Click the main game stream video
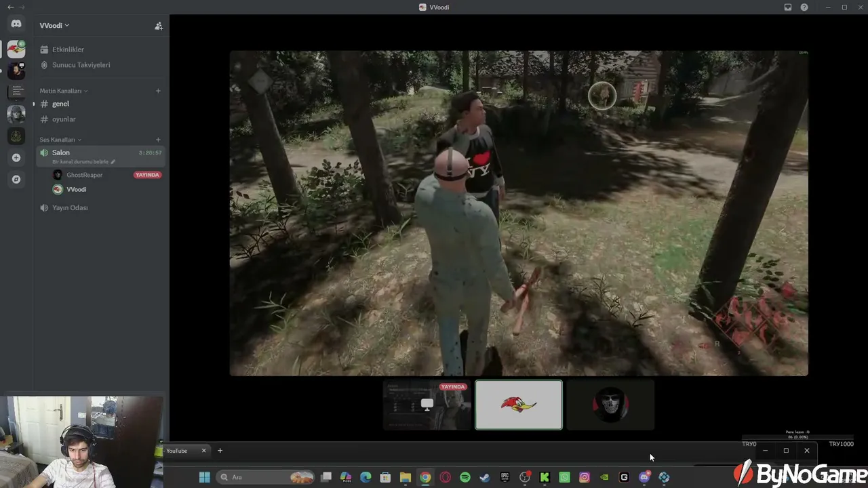868x488 pixels. pyautogui.click(x=519, y=213)
